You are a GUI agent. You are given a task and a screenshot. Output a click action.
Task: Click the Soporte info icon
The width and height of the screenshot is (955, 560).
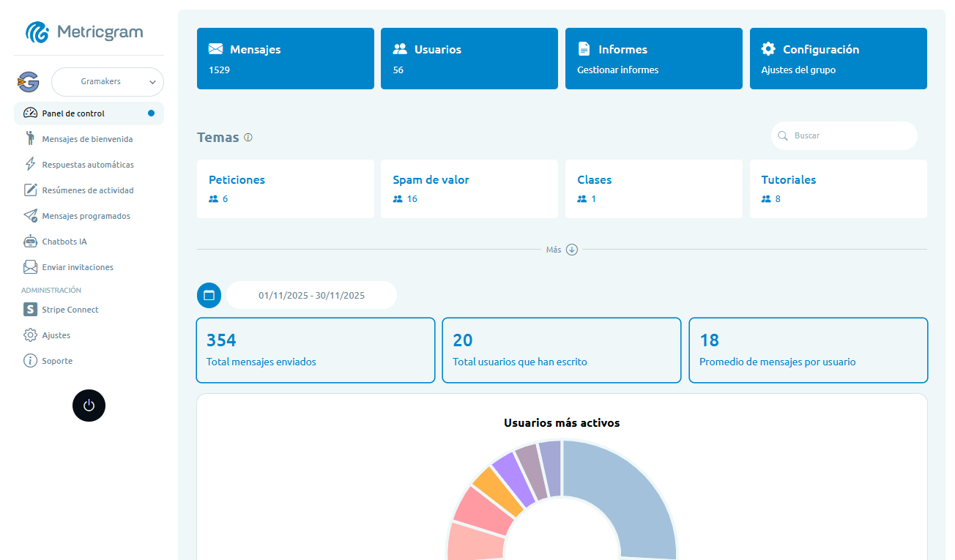[29, 360]
